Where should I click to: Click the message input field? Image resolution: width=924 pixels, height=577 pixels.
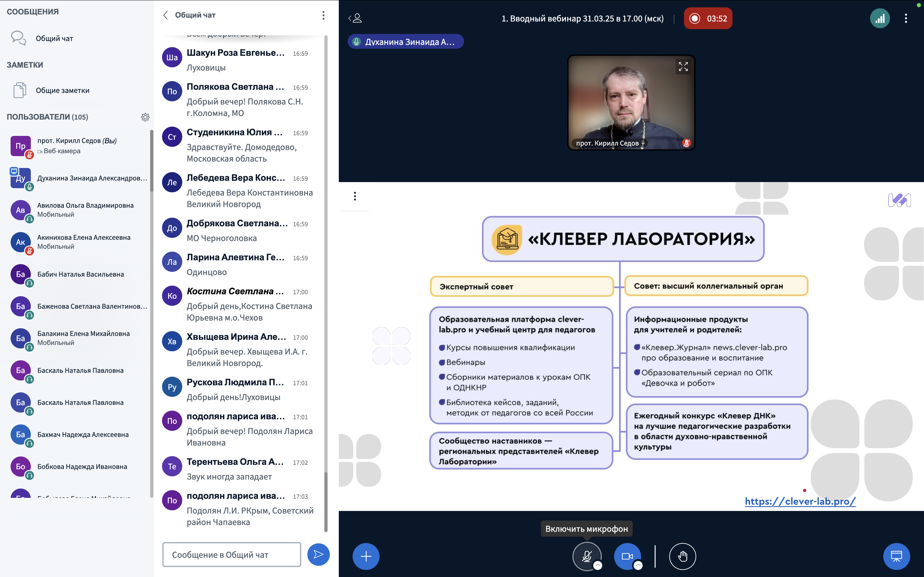tap(231, 555)
